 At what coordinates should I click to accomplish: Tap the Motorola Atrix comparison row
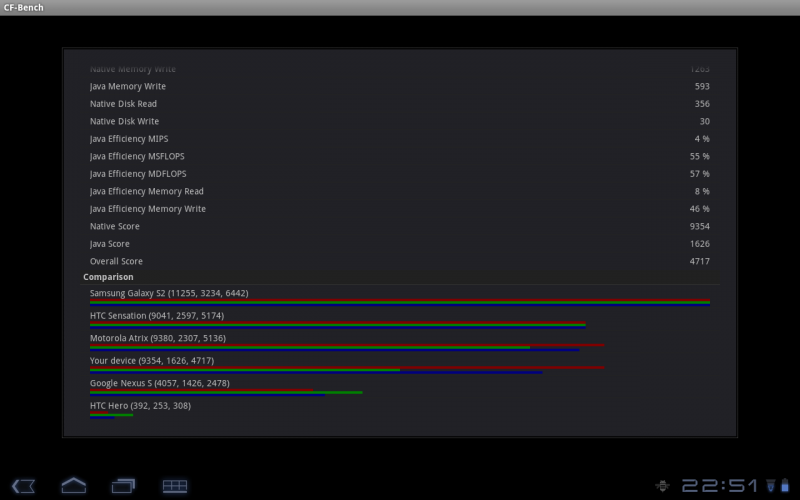[400, 341]
